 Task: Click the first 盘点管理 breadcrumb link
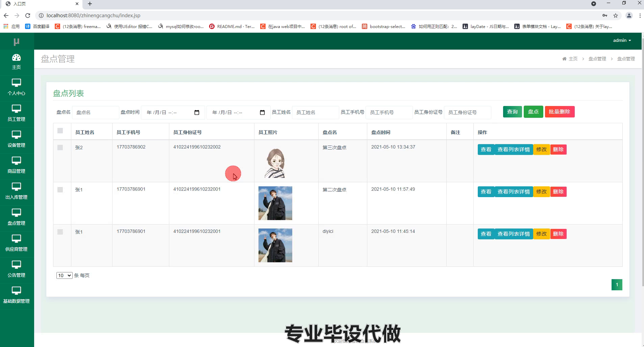pos(597,59)
